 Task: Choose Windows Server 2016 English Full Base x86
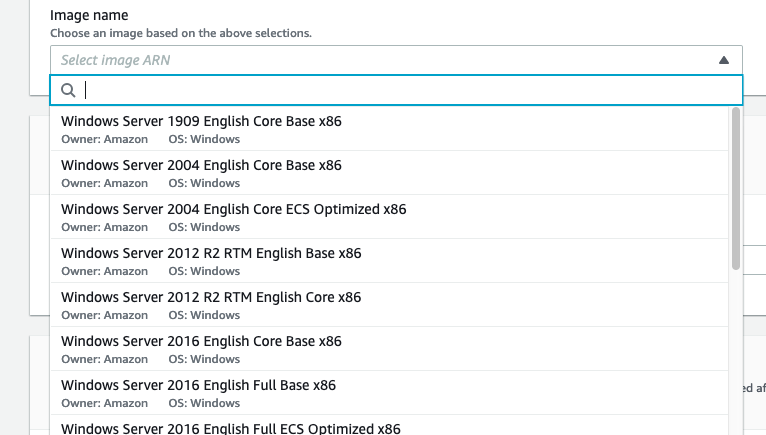[x=198, y=385]
